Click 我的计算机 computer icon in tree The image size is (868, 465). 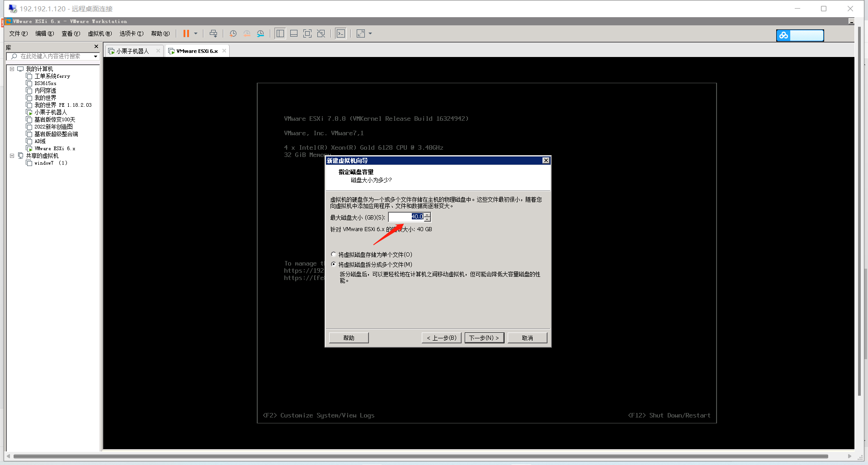(x=20, y=69)
